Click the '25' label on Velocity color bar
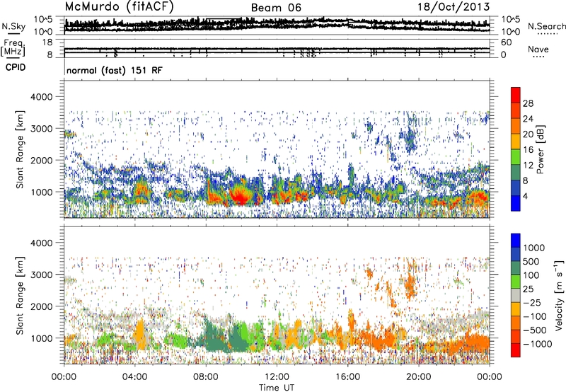566x392 pixels. tap(528, 289)
